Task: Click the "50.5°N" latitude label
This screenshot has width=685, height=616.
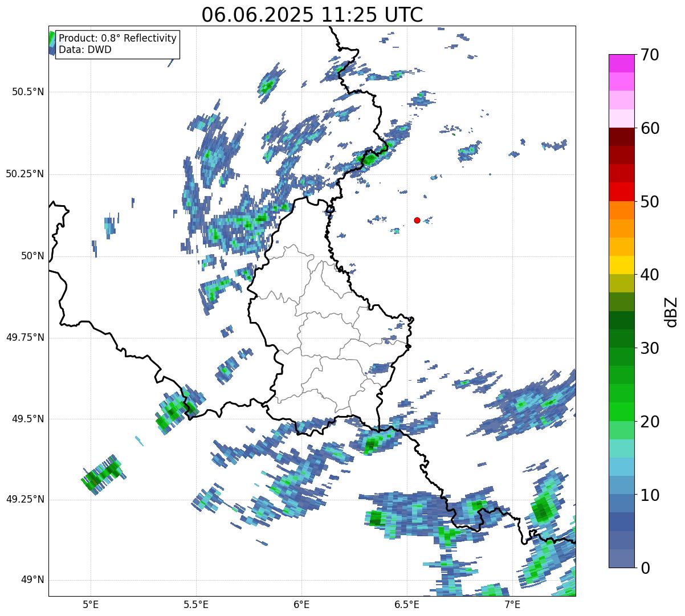Action: click(x=28, y=92)
